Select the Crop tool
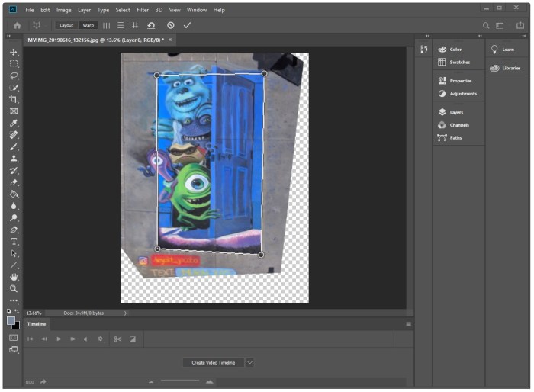The image size is (534, 392). (14, 99)
